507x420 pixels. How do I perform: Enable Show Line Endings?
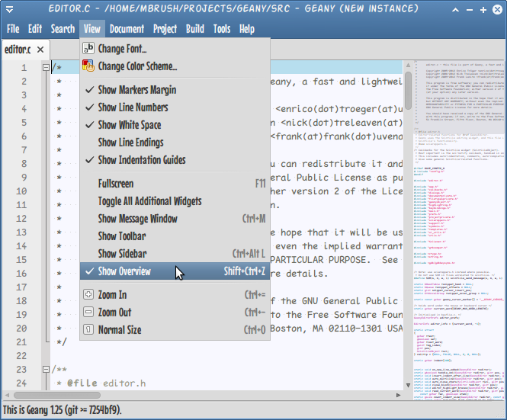(x=175, y=142)
